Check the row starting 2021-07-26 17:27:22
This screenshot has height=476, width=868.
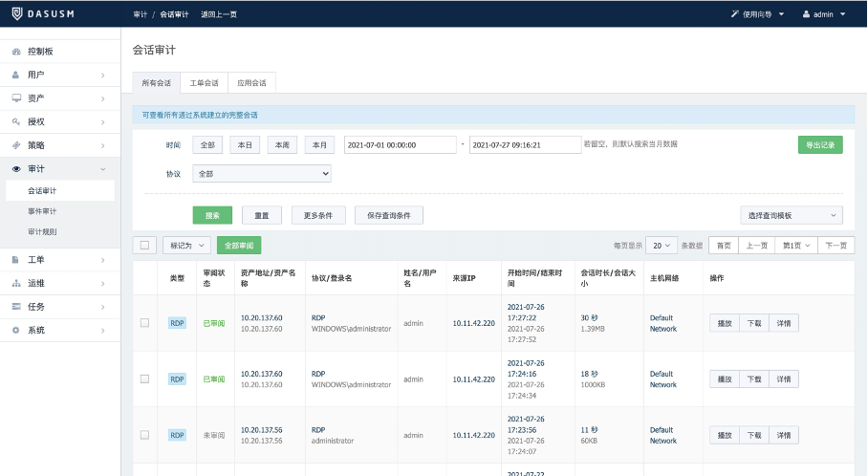[x=144, y=323]
